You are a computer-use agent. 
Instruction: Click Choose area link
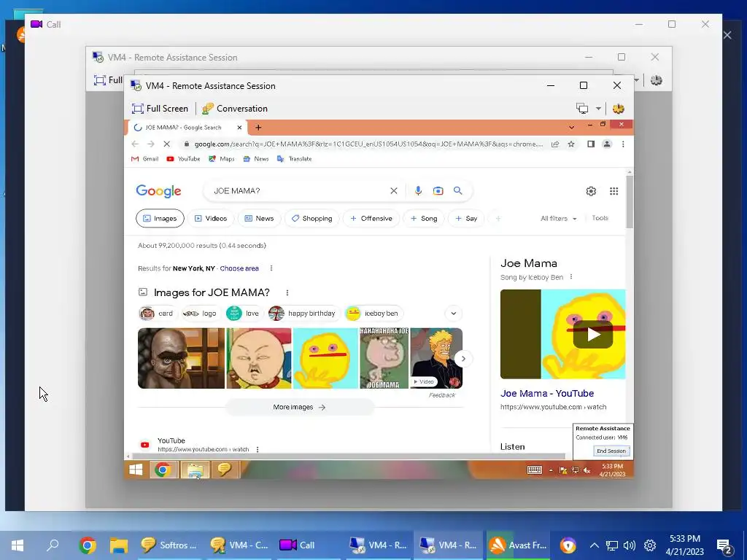[x=239, y=268]
